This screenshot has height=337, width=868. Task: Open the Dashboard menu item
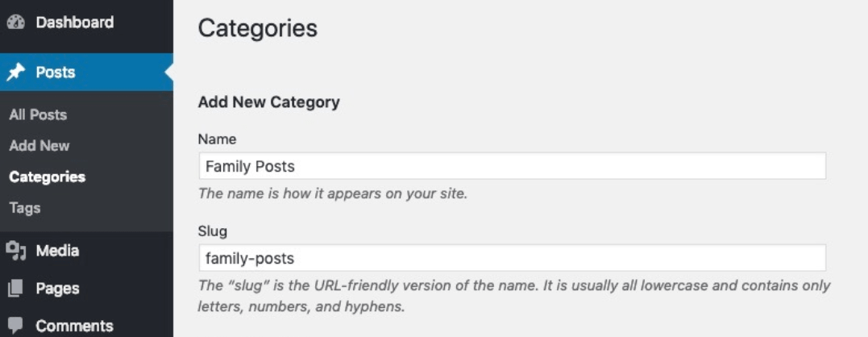pyautogui.click(x=75, y=22)
